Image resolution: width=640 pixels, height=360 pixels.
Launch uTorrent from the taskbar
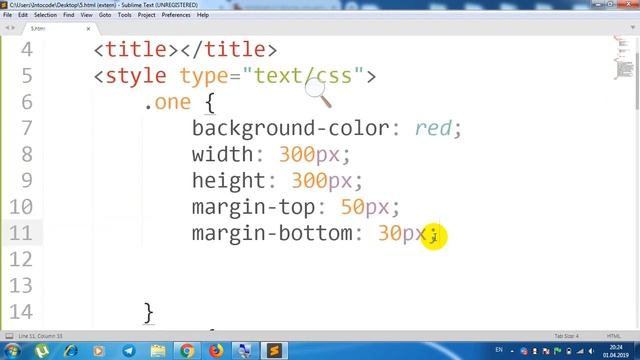point(42,351)
